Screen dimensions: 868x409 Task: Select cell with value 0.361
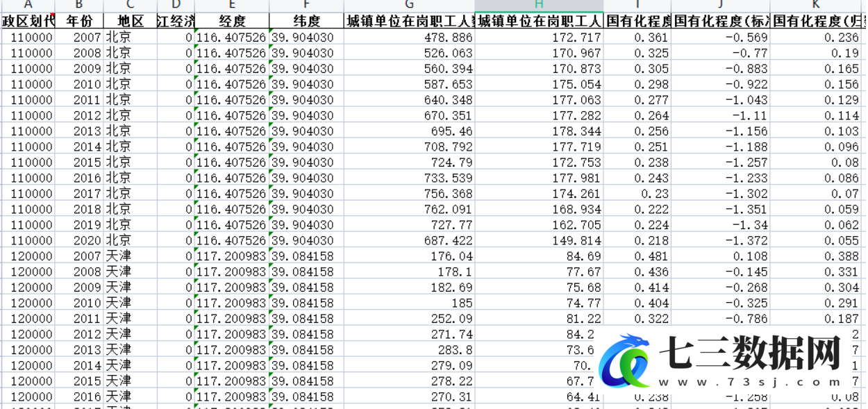(637, 37)
